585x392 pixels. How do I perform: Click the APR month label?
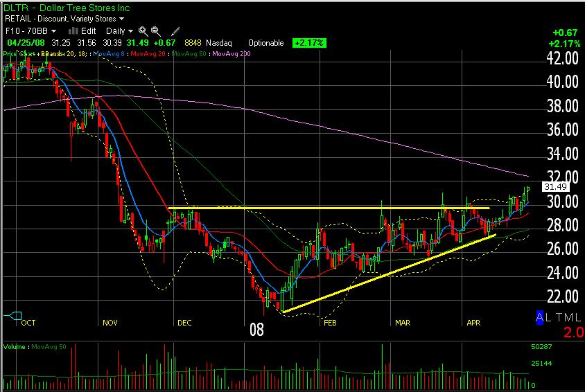tap(473, 323)
